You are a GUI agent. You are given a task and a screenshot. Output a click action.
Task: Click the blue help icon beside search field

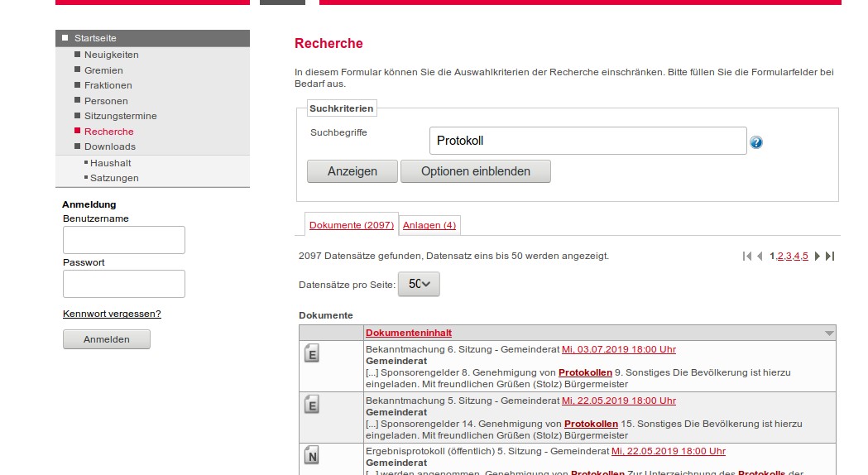755,142
